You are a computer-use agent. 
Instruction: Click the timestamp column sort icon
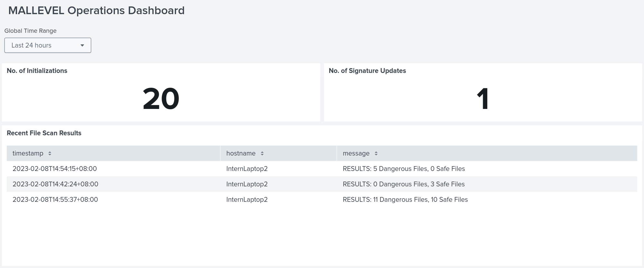click(50, 154)
